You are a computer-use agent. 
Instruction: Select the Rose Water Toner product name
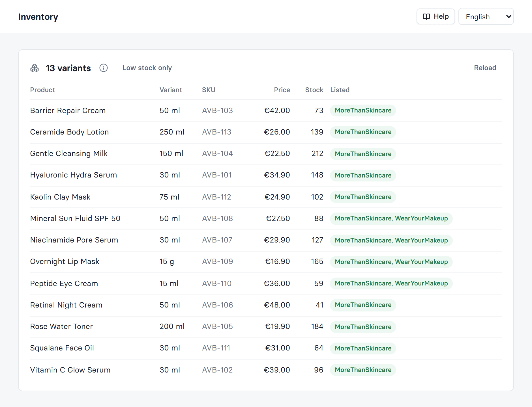tap(61, 326)
